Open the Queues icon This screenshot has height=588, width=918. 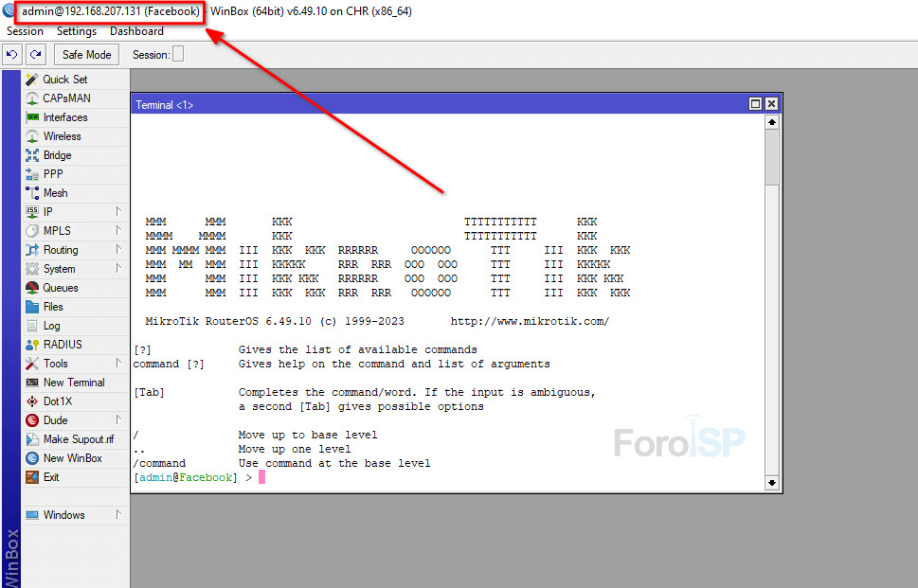[x=32, y=288]
